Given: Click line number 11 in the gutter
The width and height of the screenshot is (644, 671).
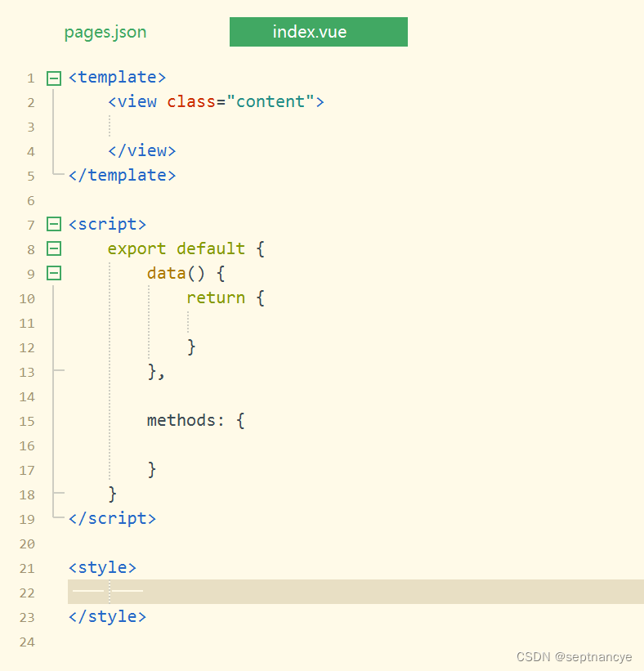Looking at the screenshot, I should (27, 323).
